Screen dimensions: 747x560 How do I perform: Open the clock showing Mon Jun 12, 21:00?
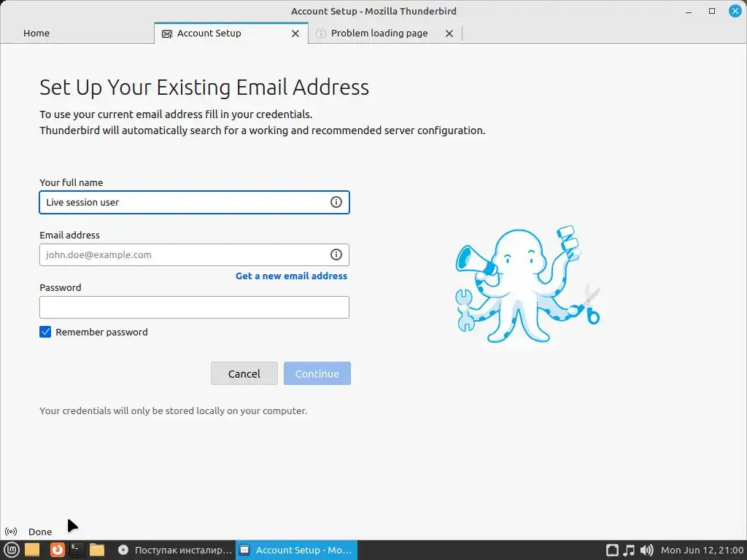coord(703,551)
